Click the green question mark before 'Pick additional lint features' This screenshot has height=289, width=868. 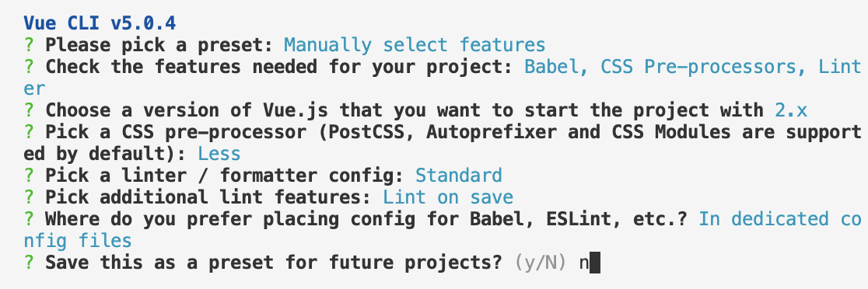tap(29, 197)
